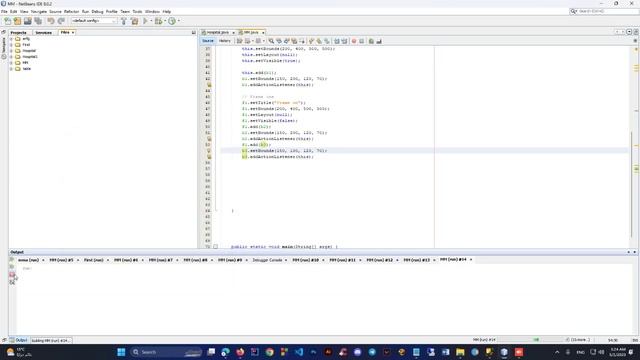Expand the table folder in Files tree
Viewport: 640px width, 360px height.
tap(11, 69)
